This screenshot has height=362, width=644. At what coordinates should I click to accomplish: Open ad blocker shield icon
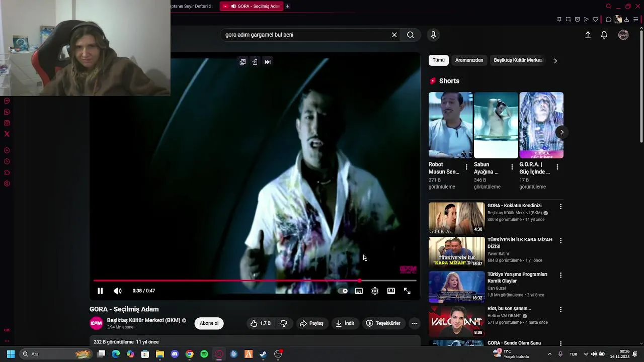click(577, 20)
